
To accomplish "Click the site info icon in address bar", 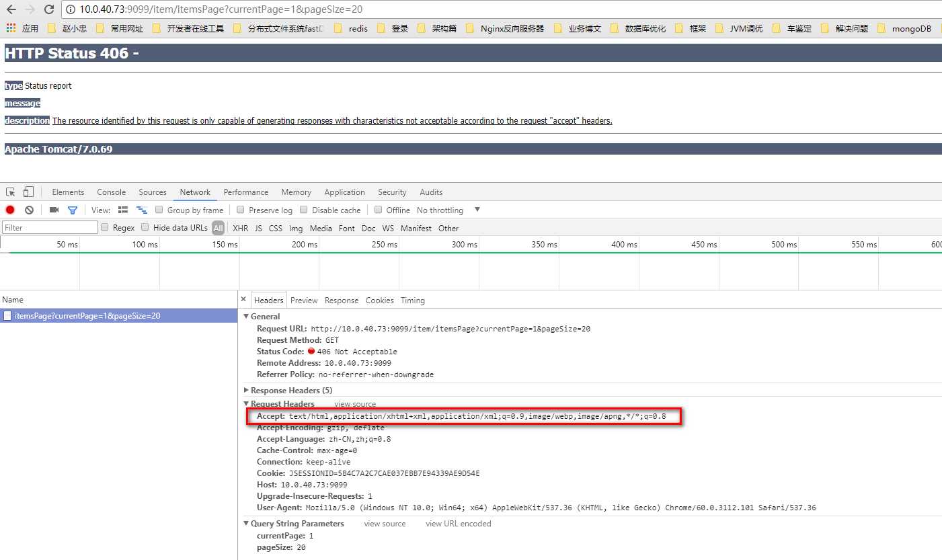I will (70, 9).
